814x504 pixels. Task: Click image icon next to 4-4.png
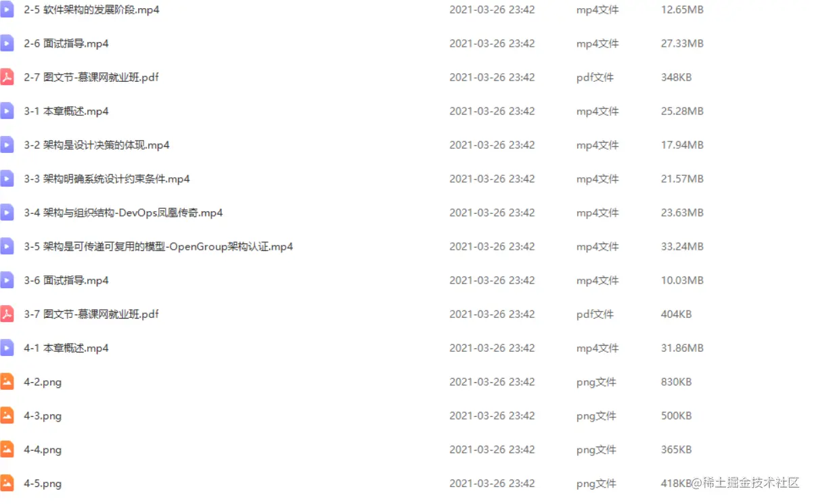(x=7, y=449)
